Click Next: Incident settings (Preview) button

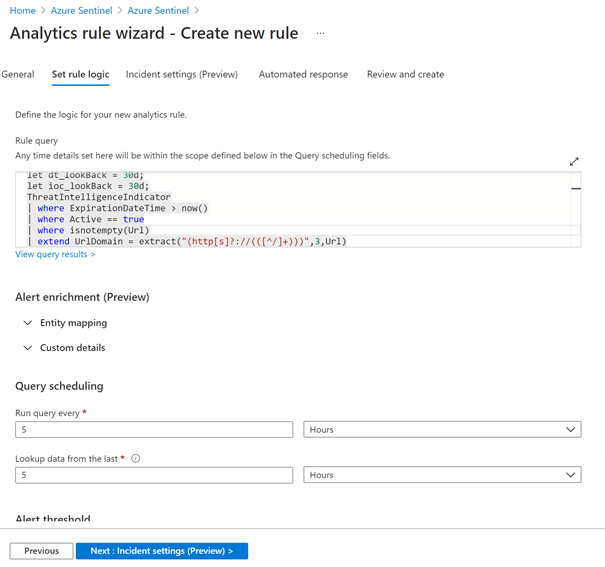(161, 551)
